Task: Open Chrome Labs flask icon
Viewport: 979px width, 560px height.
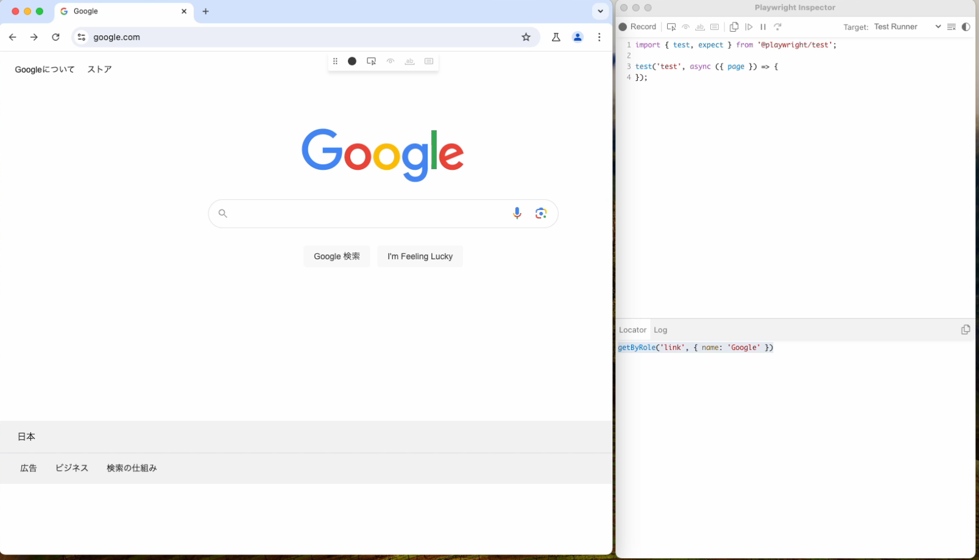Action: [x=556, y=37]
